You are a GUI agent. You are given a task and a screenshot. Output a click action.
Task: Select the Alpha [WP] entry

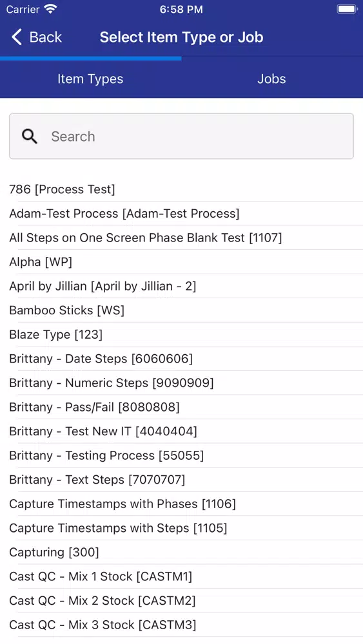(181, 262)
